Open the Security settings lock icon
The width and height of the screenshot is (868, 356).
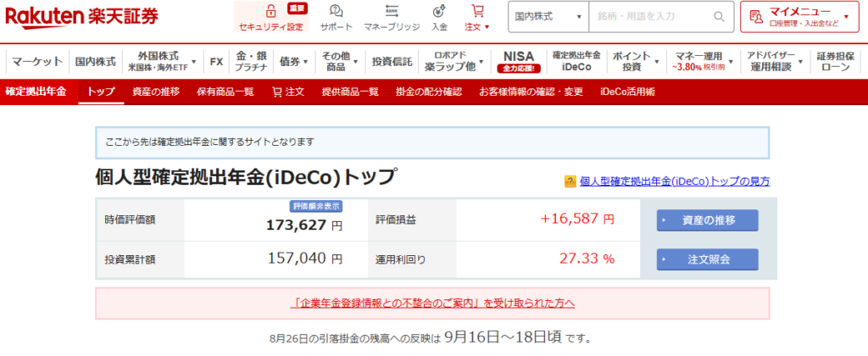point(270,13)
